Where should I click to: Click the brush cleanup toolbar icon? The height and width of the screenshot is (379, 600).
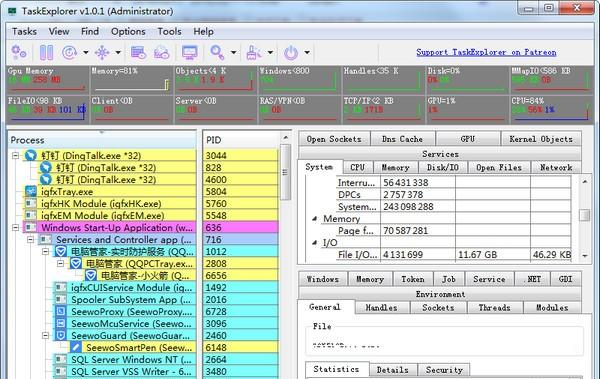click(x=253, y=52)
